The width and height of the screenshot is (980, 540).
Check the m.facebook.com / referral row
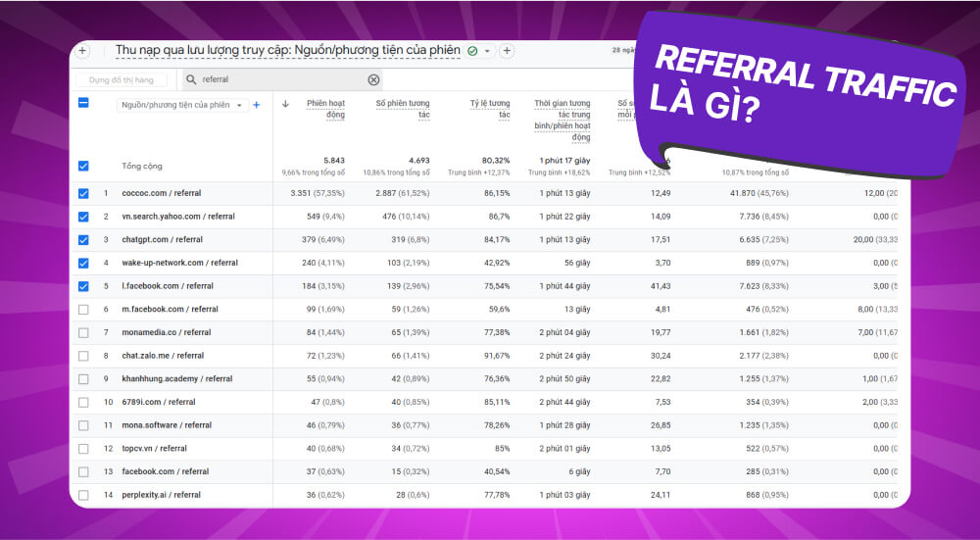(83, 310)
